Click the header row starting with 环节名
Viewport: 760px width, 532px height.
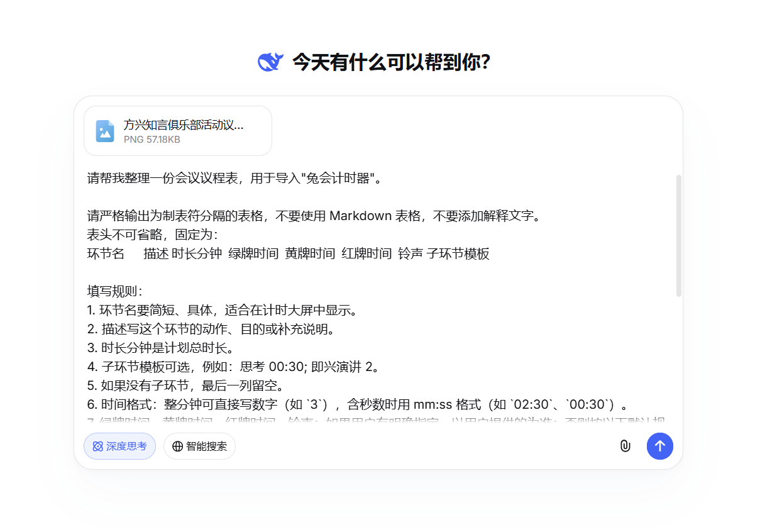pos(288,254)
